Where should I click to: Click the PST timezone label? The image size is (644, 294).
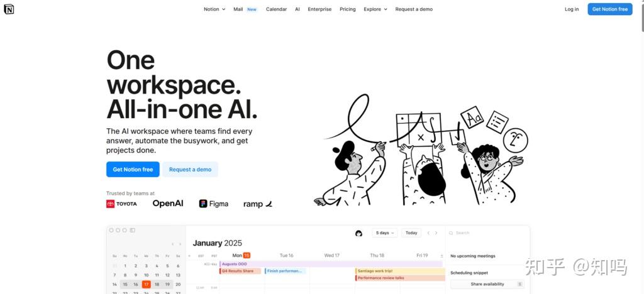point(214,256)
